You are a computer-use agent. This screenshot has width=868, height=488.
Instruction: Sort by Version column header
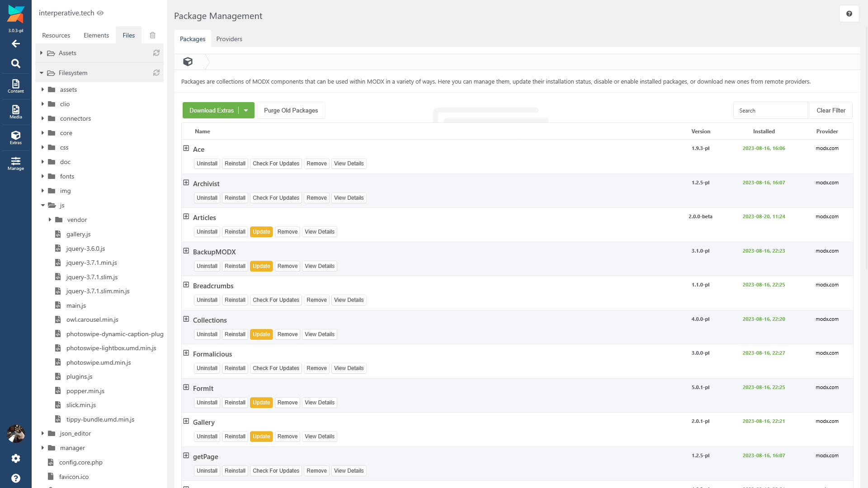701,131
